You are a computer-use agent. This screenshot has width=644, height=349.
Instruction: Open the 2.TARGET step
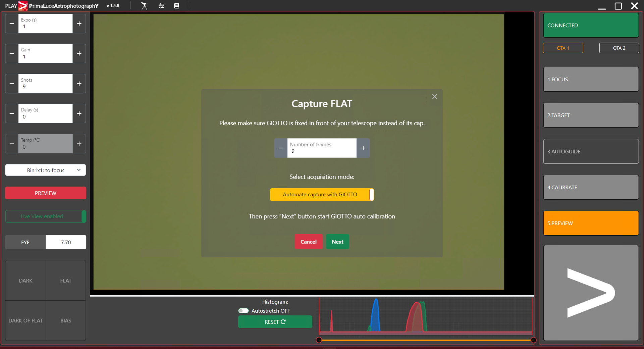(x=591, y=115)
